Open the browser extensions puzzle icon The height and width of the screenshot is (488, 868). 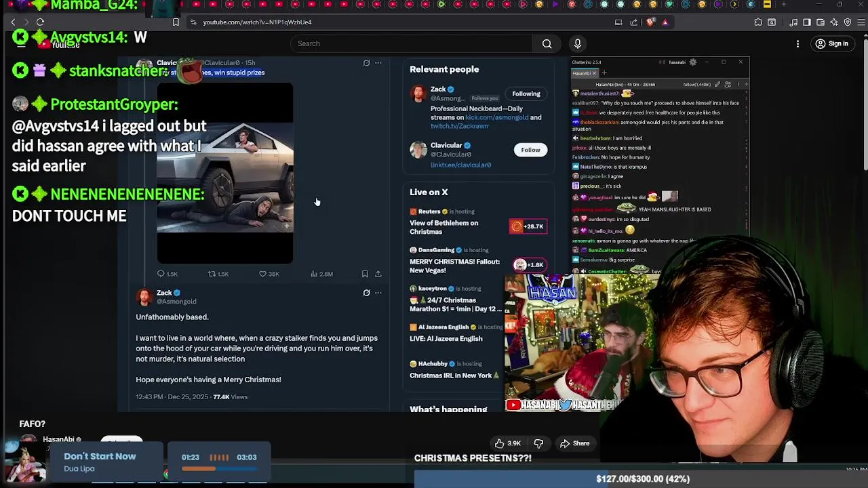(x=758, y=22)
